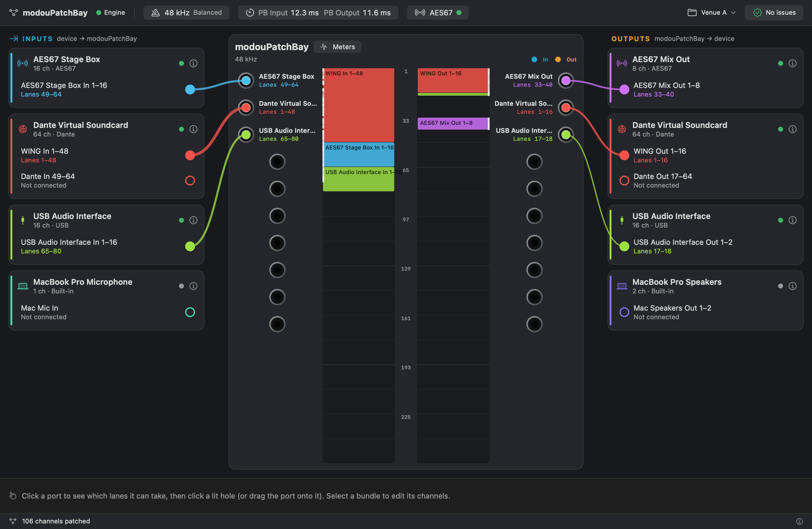Click the No issues status button
The image size is (812, 529).
pyautogui.click(x=774, y=13)
